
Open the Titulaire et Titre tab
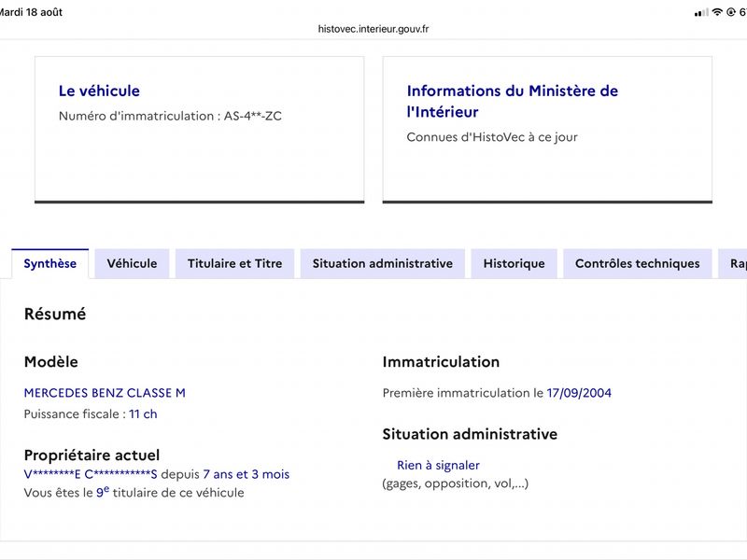(x=235, y=263)
